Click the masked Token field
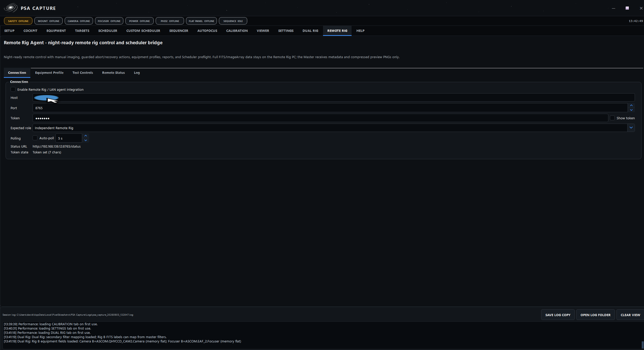The width and height of the screenshot is (644, 350). click(320, 118)
